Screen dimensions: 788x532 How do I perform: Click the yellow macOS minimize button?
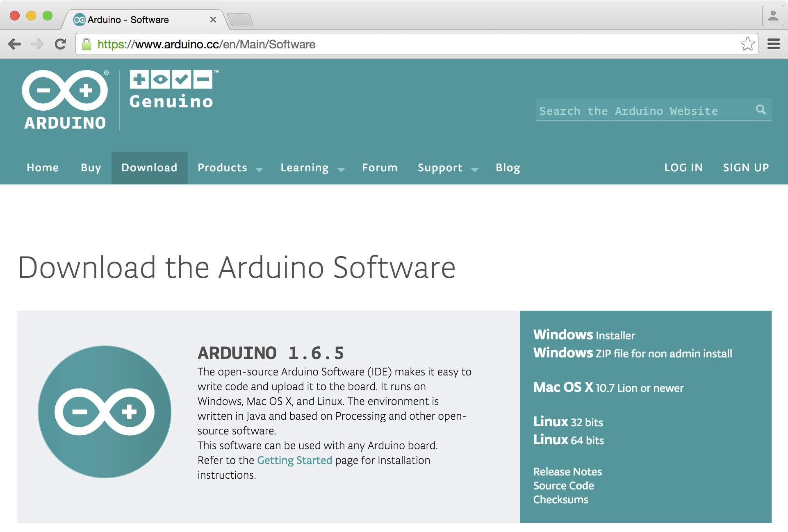31,16
